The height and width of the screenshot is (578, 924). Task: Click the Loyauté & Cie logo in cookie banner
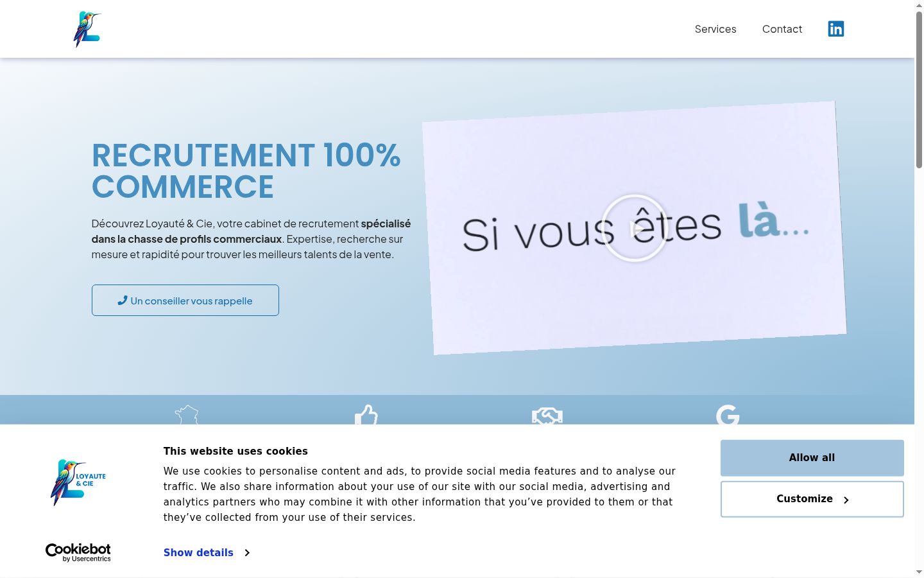pyautogui.click(x=78, y=482)
